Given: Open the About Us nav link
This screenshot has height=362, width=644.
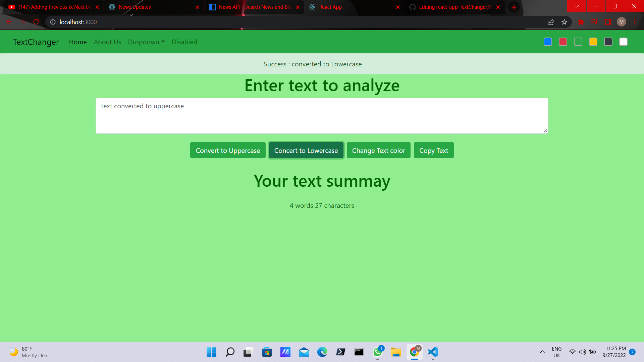Looking at the screenshot, I should 107,42.
